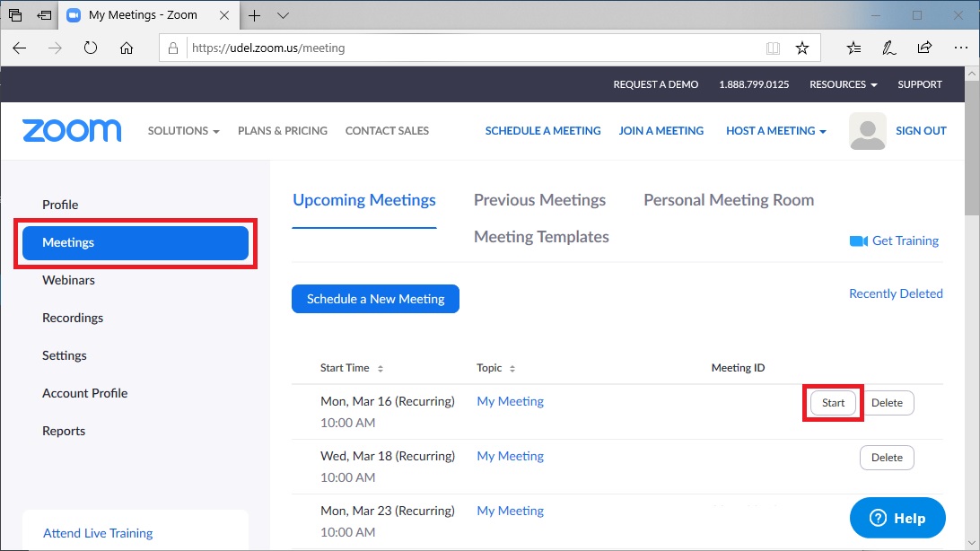Open reading view icon in address bar
The width and height of the screenshot is (980, 551).
pos(773,48)
